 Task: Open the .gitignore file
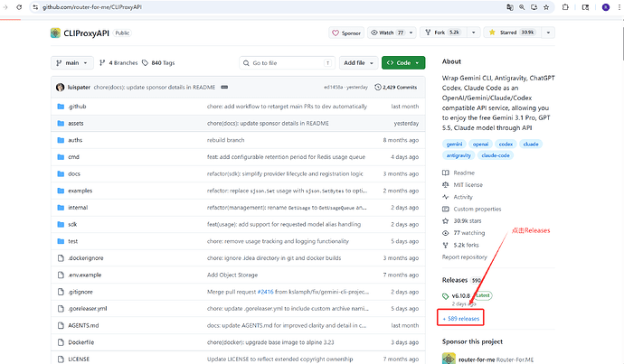[x=80, y=292]
